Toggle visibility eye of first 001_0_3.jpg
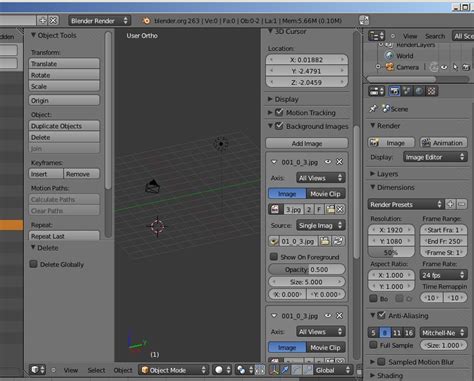 tap(328, 162)
